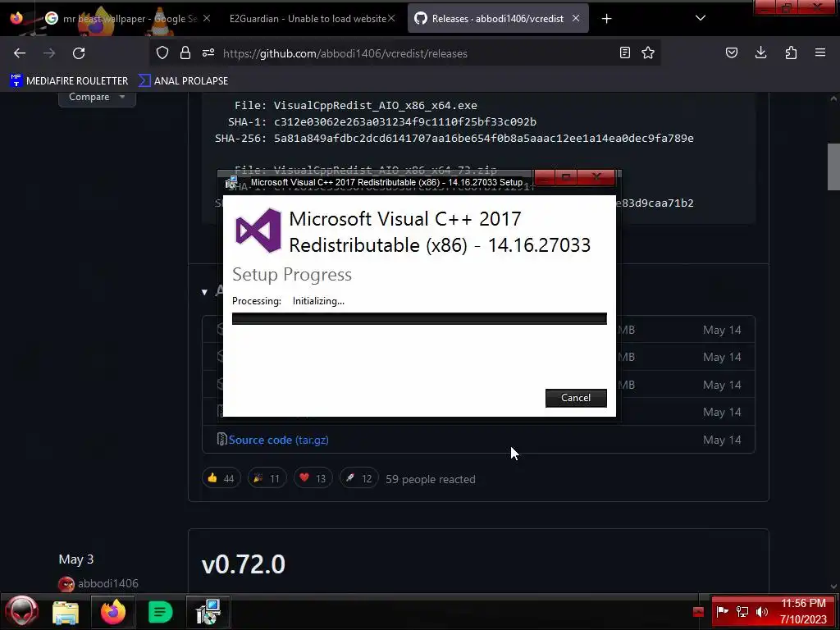Open tracking protection shield info
Screen dimensions: 840x630
[x=162, y=53]
